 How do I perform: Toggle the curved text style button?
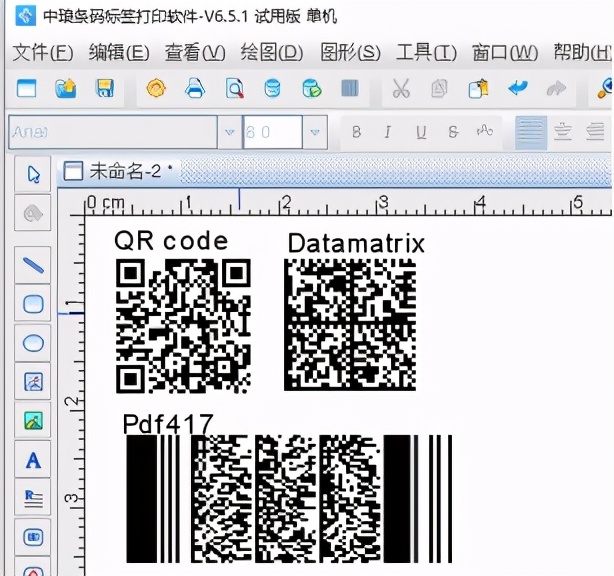pyautogui.click(x=485, y=131)
